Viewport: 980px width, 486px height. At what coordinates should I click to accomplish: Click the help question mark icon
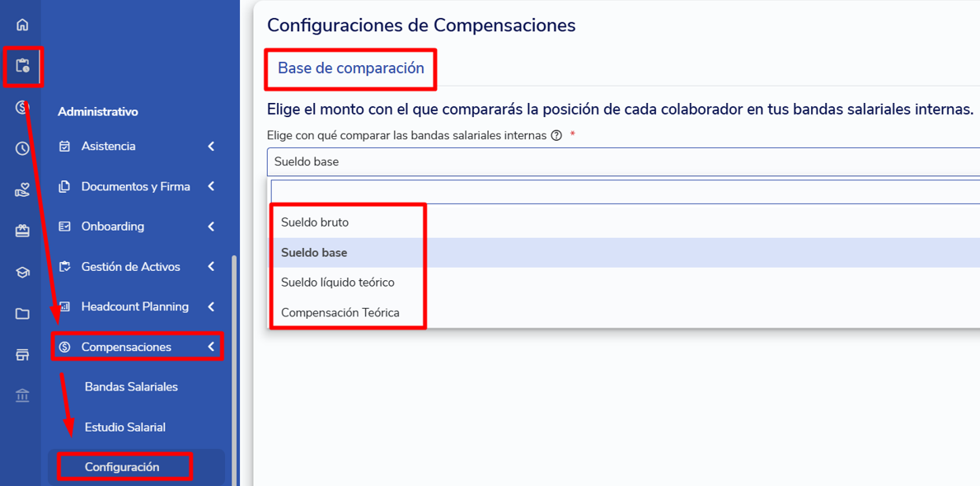(556, 135)
